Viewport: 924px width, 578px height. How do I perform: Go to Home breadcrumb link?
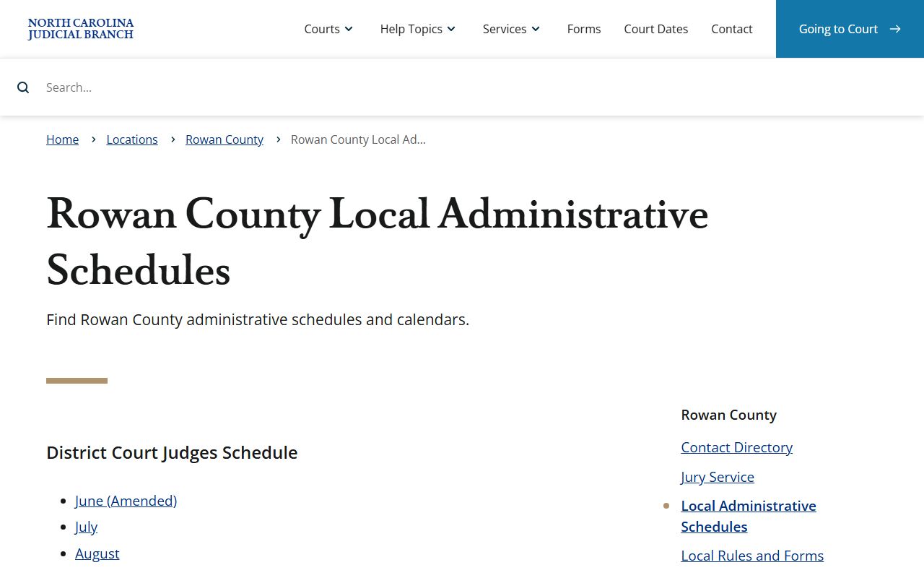tap(63, 139)
